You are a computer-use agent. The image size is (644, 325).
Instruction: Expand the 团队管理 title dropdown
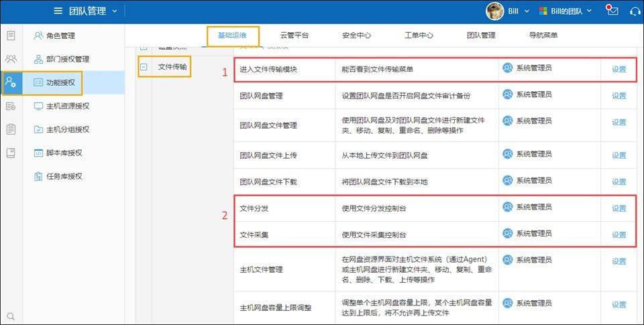114,11
